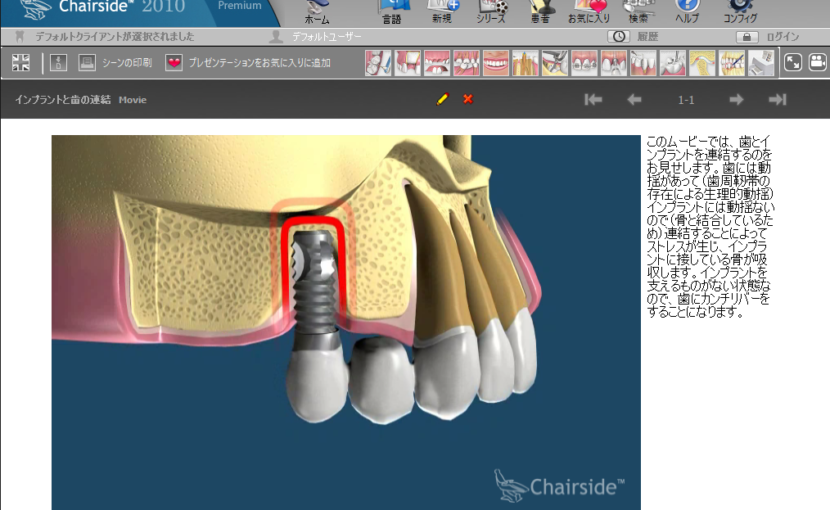Open お気に入り favorites
This screenshot has height=510, width=830.
tap(588, 11)
